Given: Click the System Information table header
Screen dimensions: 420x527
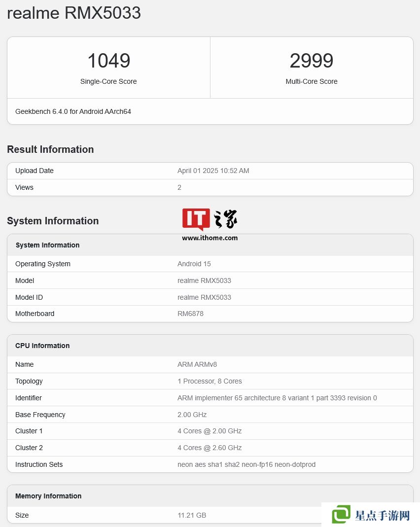Looking at the screenshot, I should 47,245.
